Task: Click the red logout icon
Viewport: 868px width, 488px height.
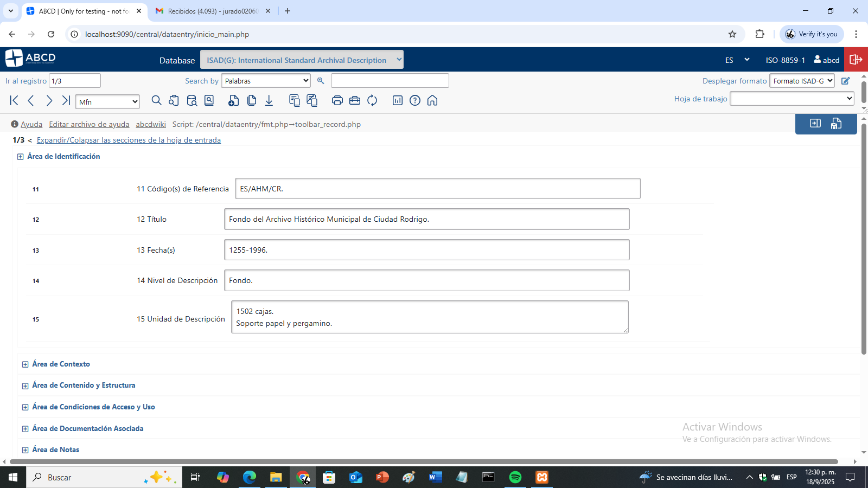Action: (x=856, y=60)
